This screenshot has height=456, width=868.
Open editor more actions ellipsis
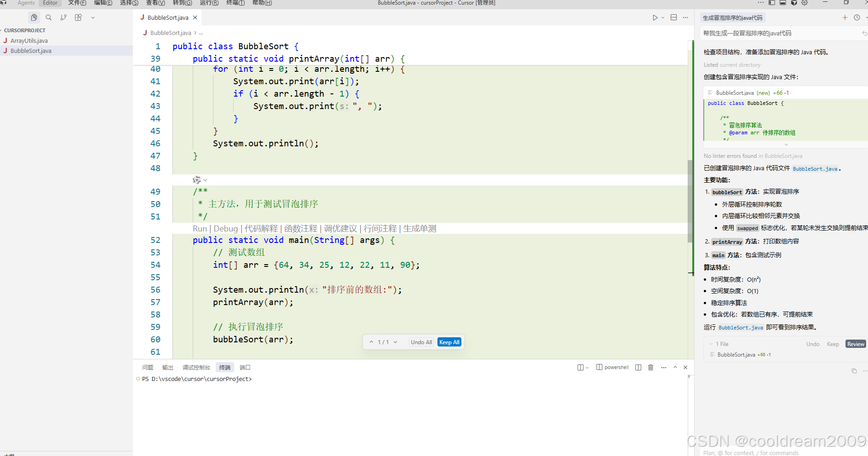point(685,17)
